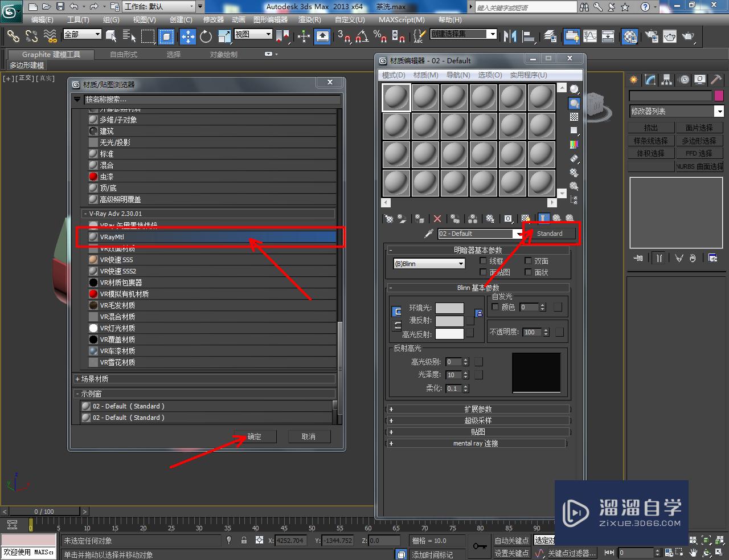Pick material from object eyedropper
The image size is (729, 560).
[x=429, y=234]
